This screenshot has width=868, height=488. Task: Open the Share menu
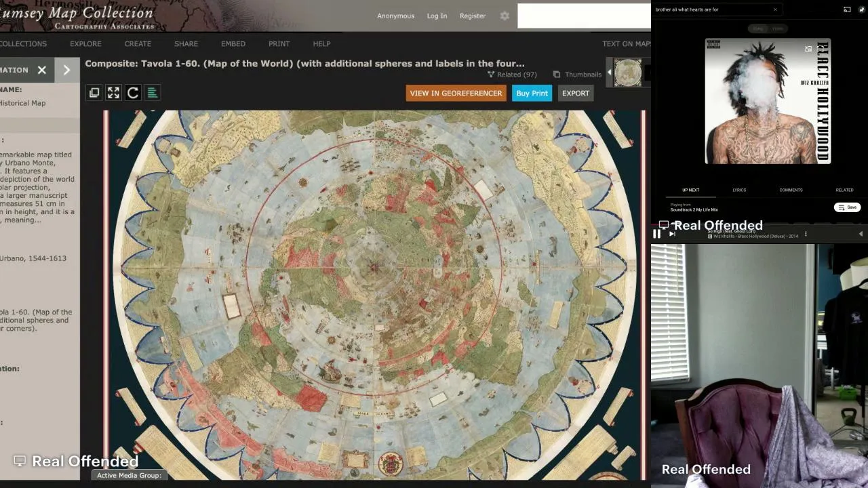point(186,43)
